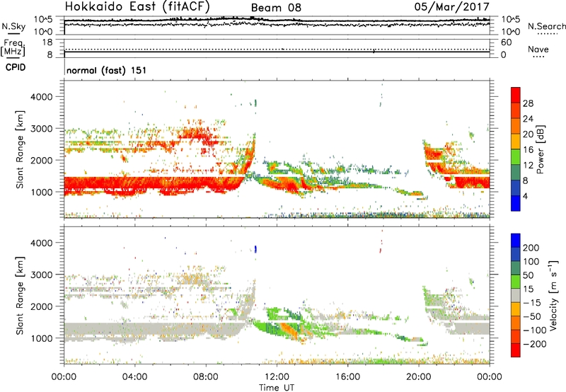Click the "Velocity [m s-1]" colorbar title
This screenshot has width=566, height=392.
(x=553, y=295)
